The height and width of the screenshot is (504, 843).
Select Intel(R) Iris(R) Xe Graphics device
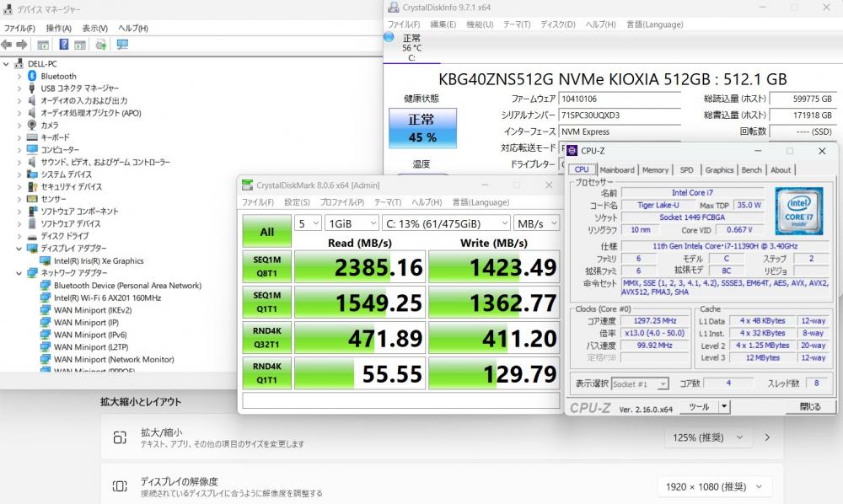98,260
